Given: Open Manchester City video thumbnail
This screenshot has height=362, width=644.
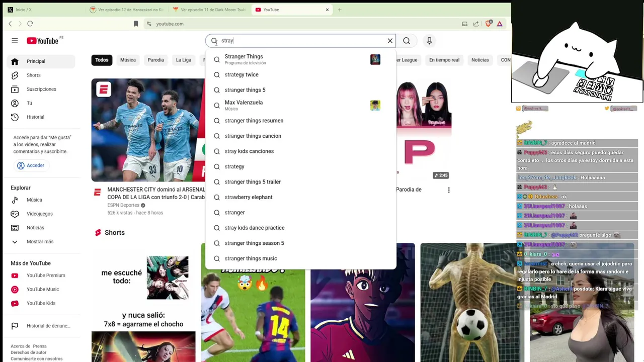Looking at the screenshot, I should pos(148,130).
